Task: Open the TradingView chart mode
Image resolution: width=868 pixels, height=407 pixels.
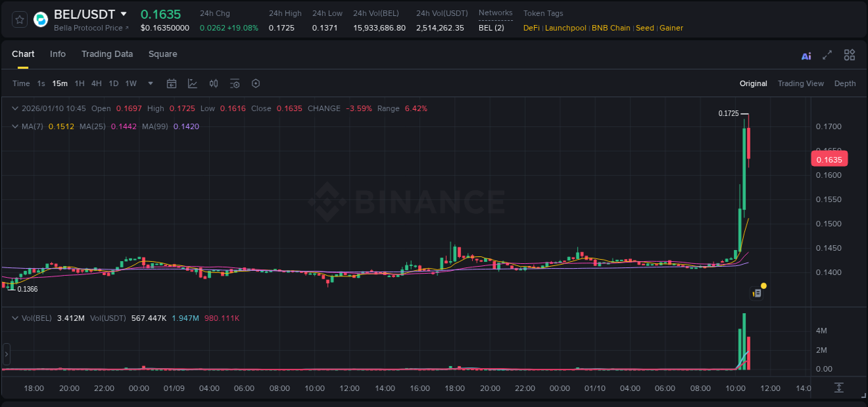Action: [x=801, y=83]
